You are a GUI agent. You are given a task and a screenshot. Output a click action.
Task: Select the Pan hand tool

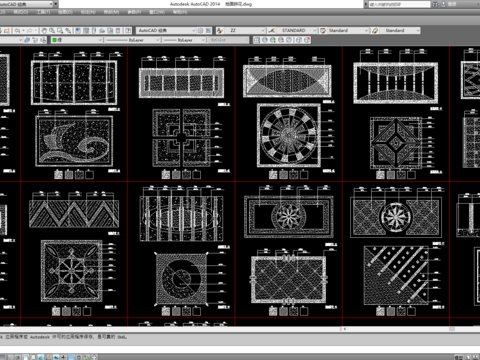point(44,31)
